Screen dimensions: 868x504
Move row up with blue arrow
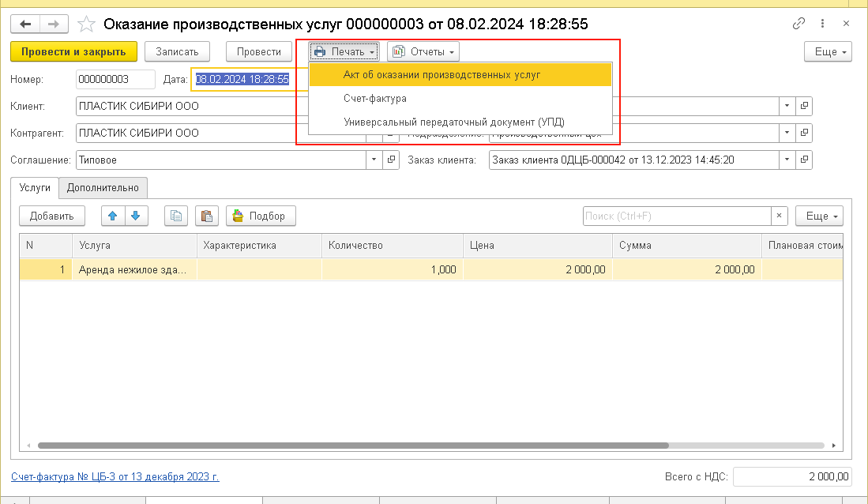[x=114, y=216]
